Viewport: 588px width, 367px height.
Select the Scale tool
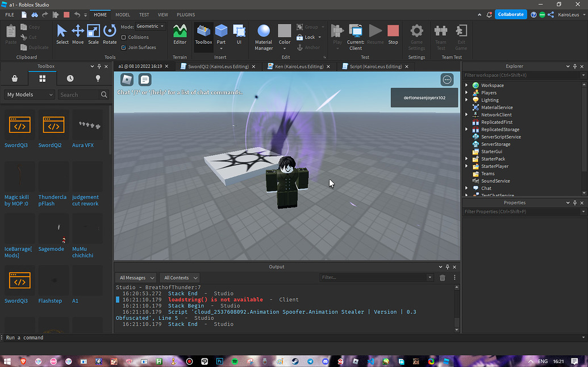(x=93, y=34)
